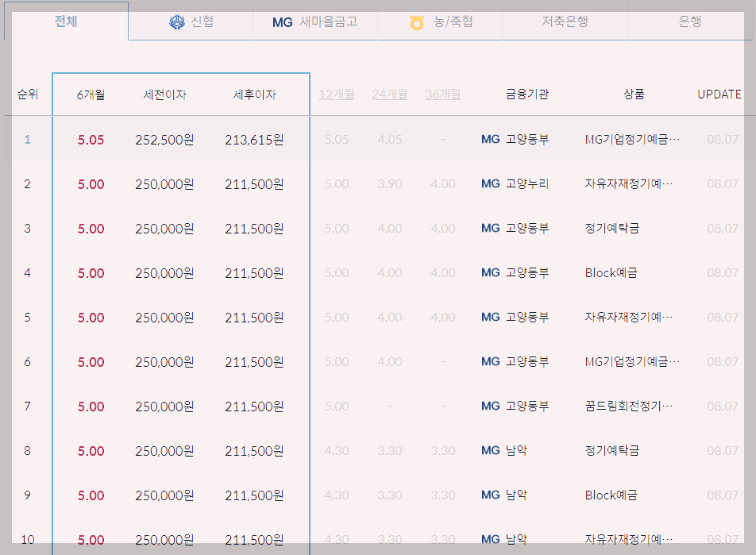Image resolution: width=756 pixels, height=555 pixels.
Task: Click the 5.05 six-month rate in row 1
Action: pyautogui.click(x=91, y=140)
